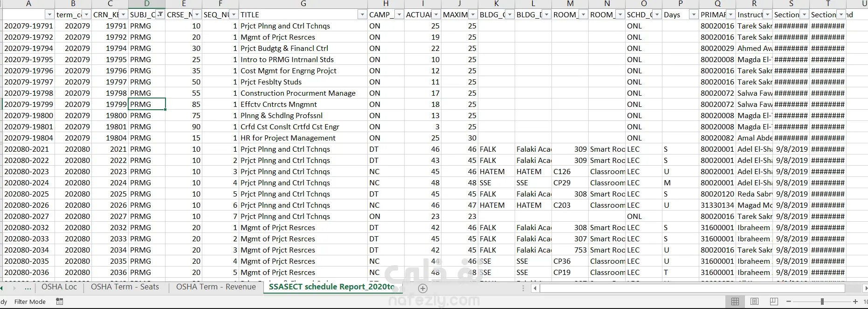Open the TITLE column filter dropdown
The width and height of the screenshot is (868, 309).
point(362,14)
